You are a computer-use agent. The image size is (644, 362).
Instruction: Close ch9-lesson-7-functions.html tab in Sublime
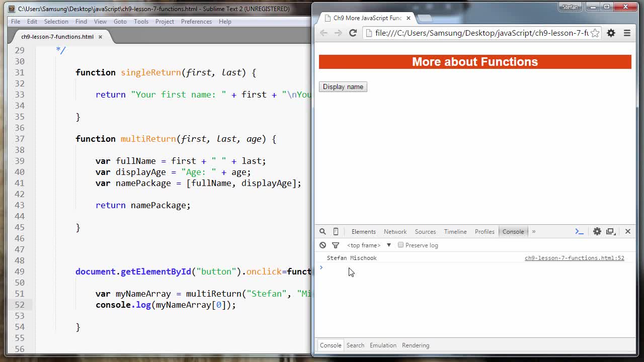click(100, 37)
